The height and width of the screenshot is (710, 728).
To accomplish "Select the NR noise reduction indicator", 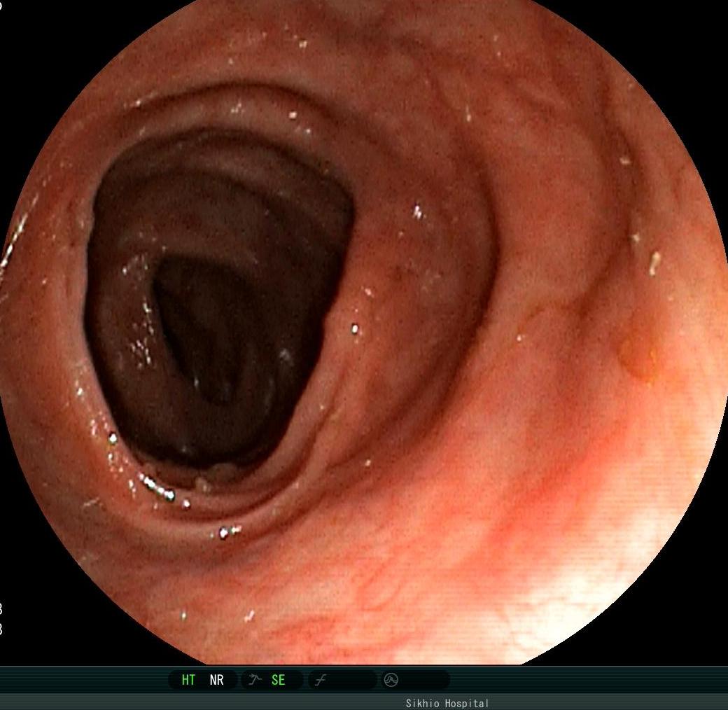I will coord(216,680).
